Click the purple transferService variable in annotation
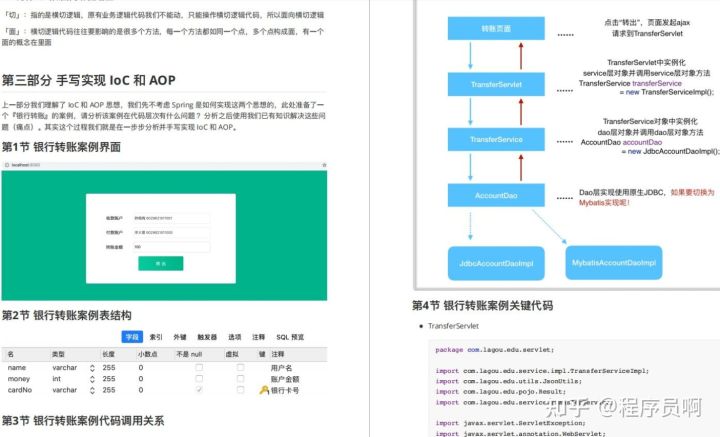720x437 pixels. (657, 83)
